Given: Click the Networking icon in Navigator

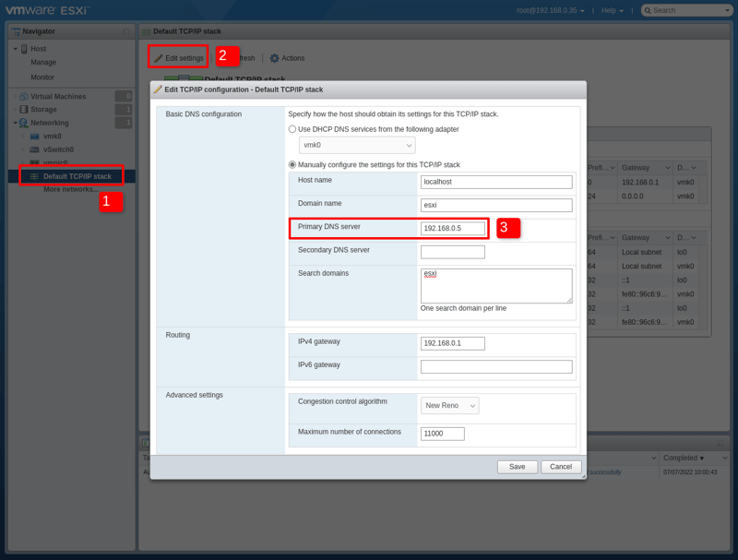Looking at the screenshot, I should click(x=24, y=123).
